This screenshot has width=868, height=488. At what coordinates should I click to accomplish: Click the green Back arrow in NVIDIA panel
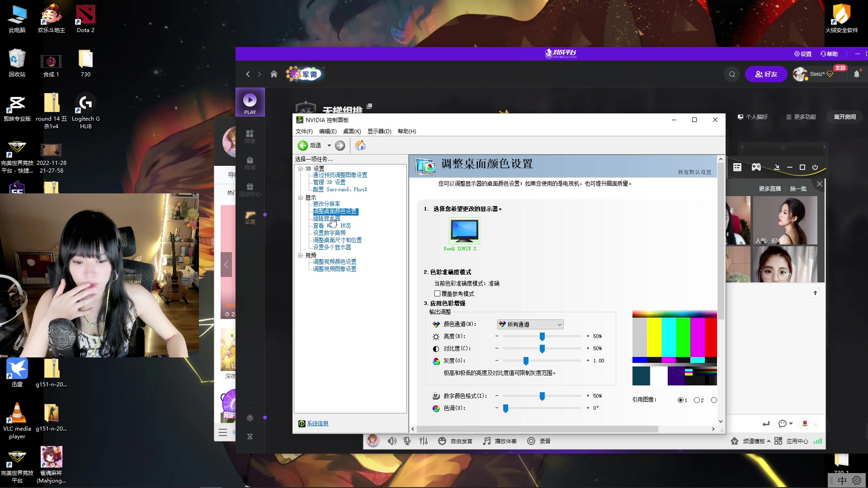click(x=302, y=145)
